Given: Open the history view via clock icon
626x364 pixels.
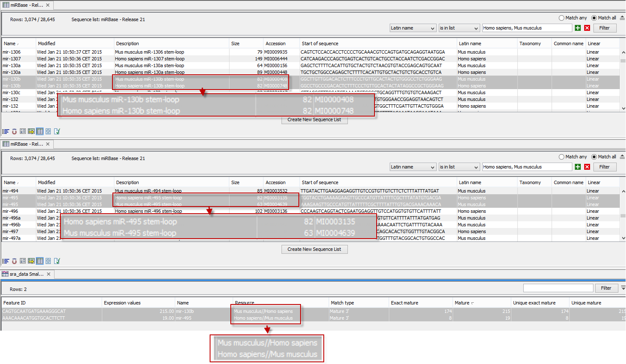Looking at the screenshot, I should point(48,131).
